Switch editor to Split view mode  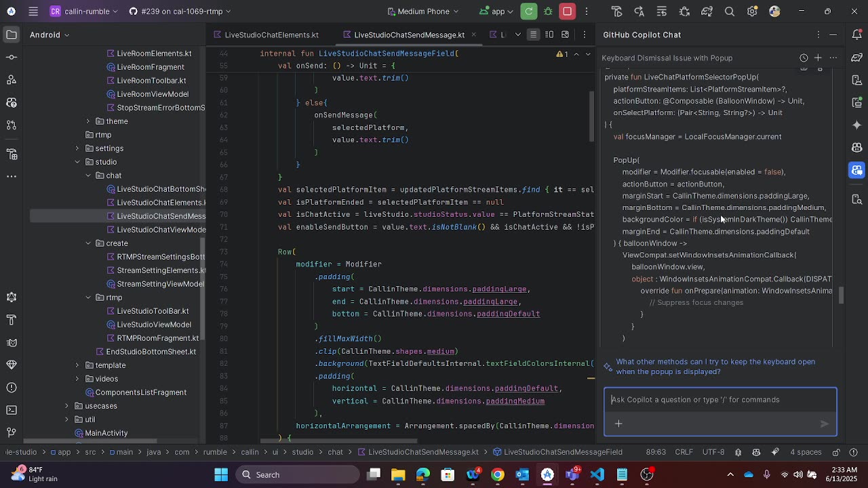coord(549,35)
